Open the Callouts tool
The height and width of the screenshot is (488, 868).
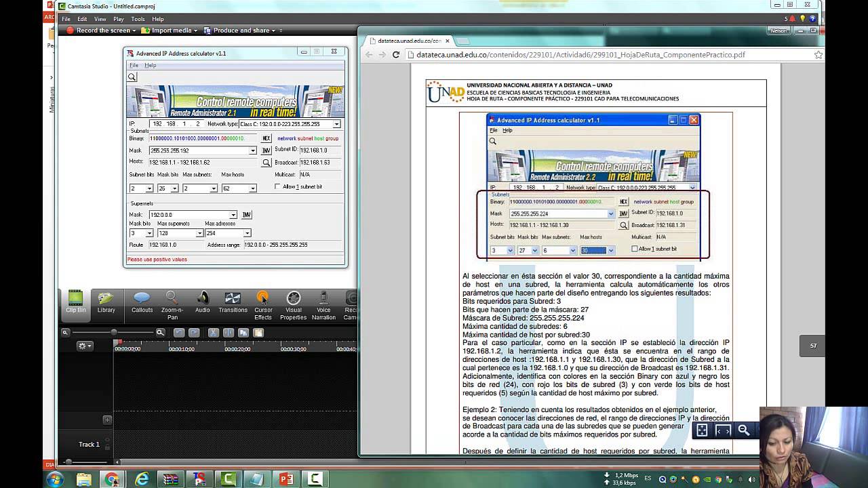coord(142,303)
